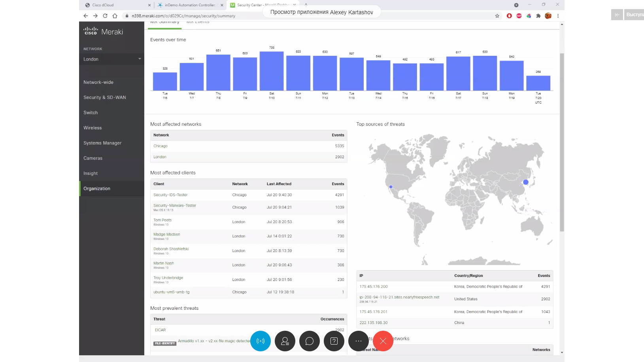This screenshot has width=644, height=362.
Task: Open the Opera extension icon in toolbar
Action: point(509,16)
